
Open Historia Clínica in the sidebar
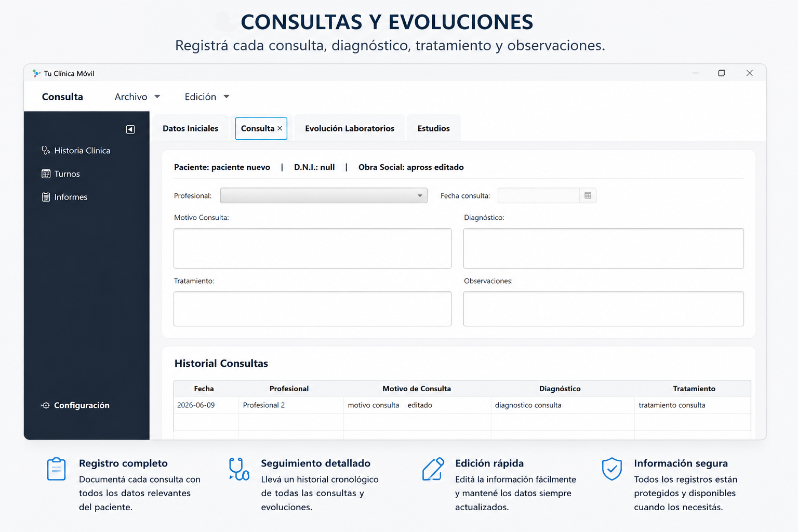(x=76, y=151)
